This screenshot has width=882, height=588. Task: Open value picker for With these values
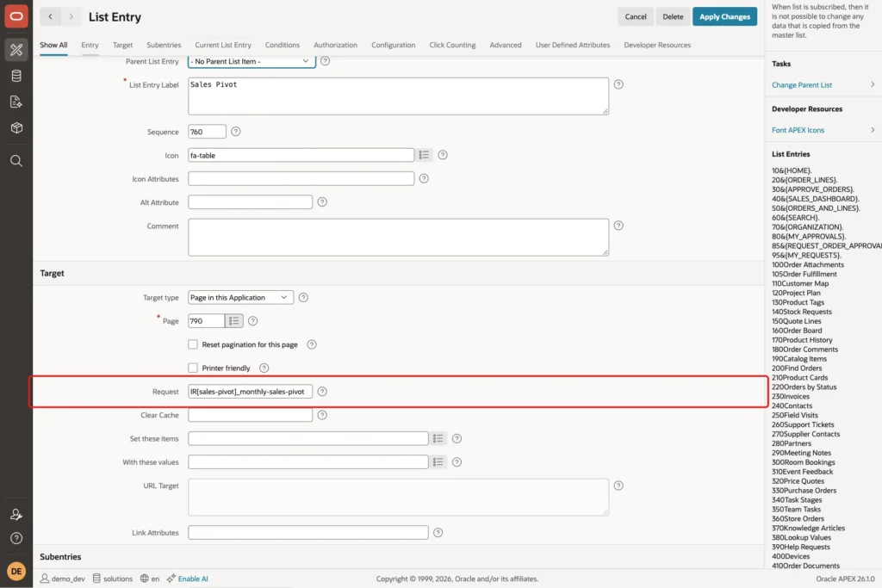point(438,462)
